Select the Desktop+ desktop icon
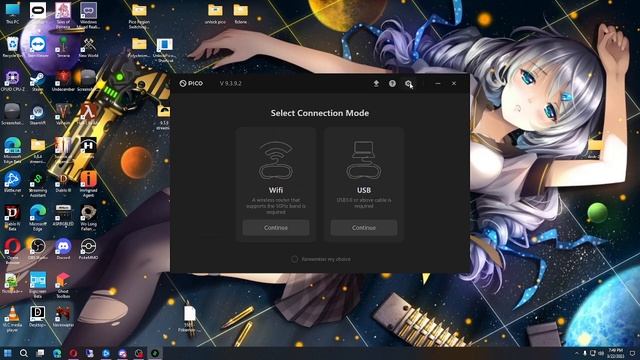The width and height of the screenshot is (640, 360). [38, 316]
